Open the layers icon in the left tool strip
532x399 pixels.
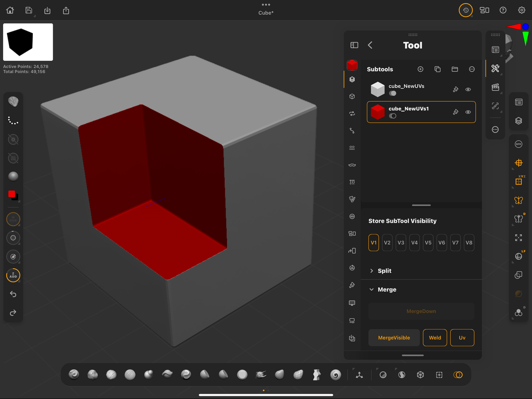coord(352,79)
